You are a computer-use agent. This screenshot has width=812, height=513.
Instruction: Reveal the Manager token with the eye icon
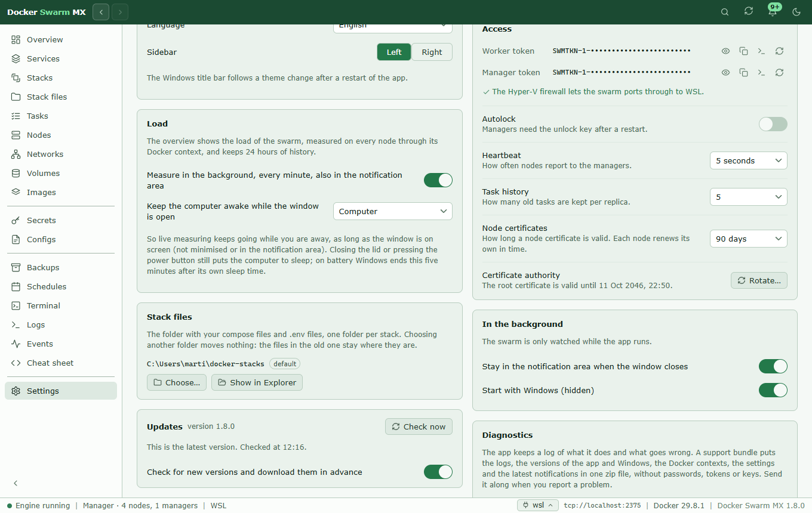click(725, 73)
